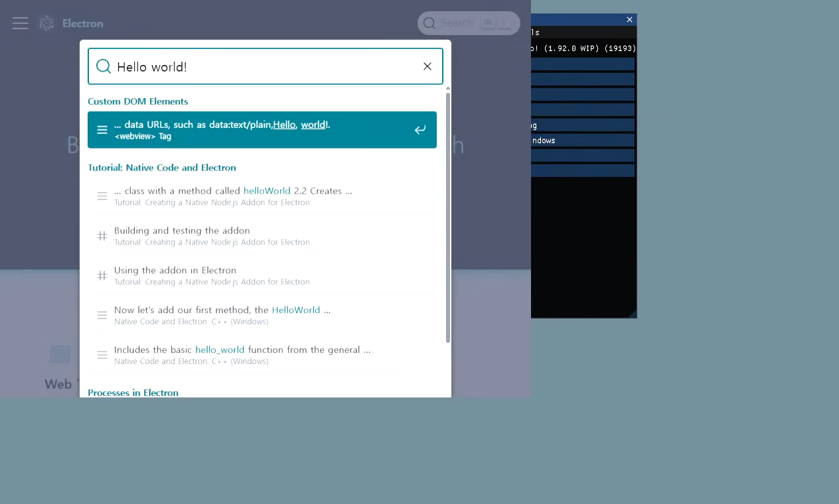
Task: Open 'Now let's add our first method' result
Action: tap(262, 316)
